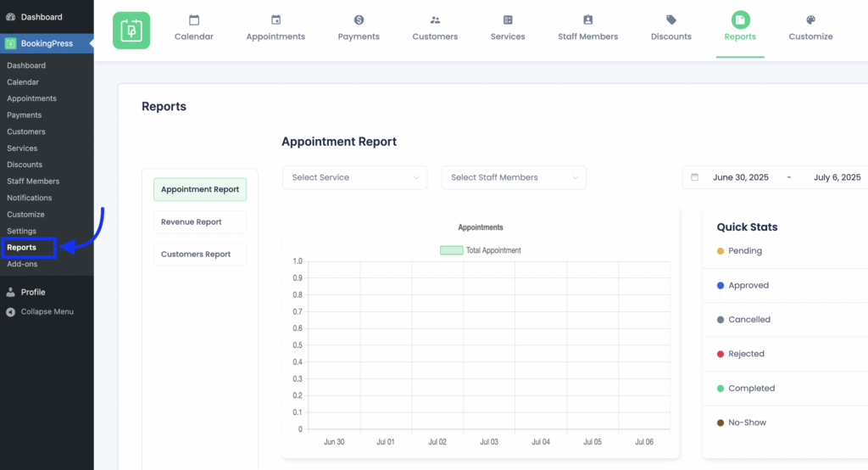Screen dimensions: 868x470
Task: Open Notifications in the left sidebar
Action: 30,198
